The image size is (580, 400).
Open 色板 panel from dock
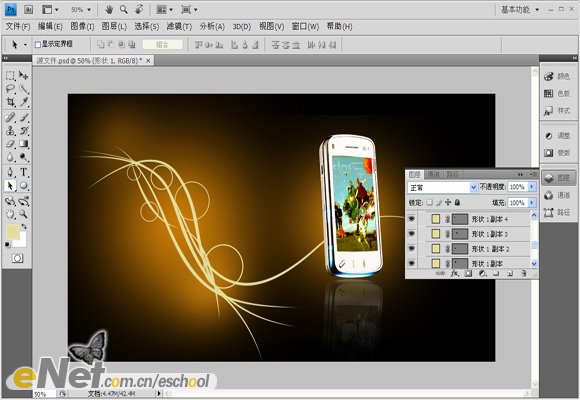coord(557,93)
